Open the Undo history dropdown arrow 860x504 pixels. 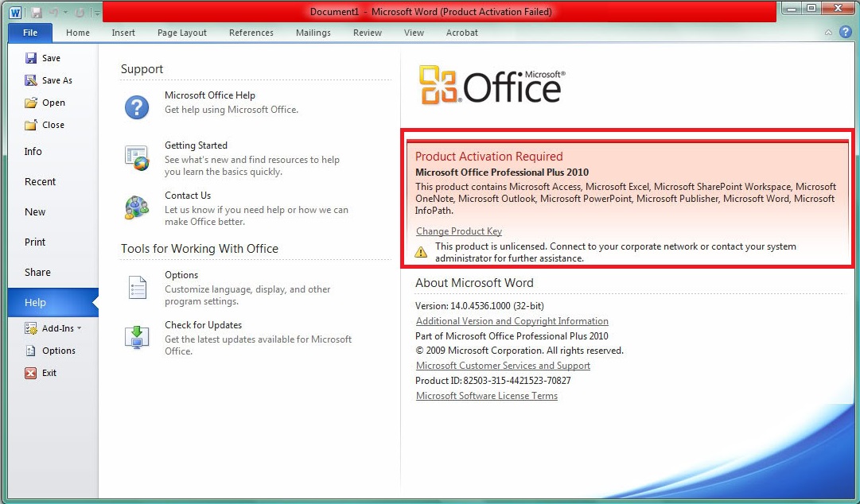[x=65, y=12]
